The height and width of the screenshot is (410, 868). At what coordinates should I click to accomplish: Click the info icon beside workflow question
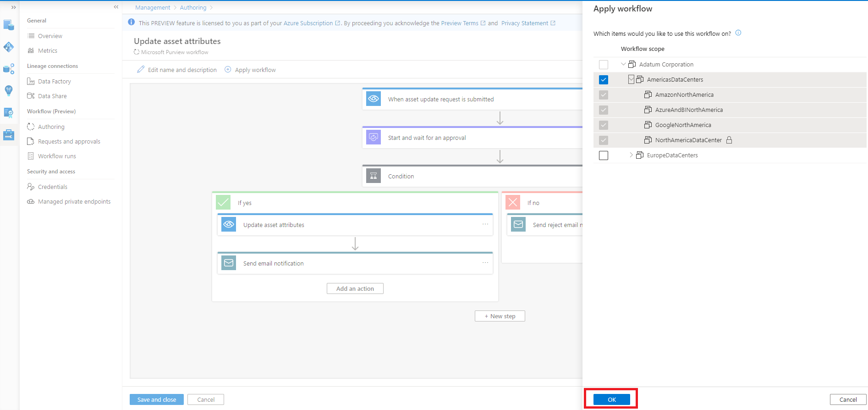click(x=738, y=33)
